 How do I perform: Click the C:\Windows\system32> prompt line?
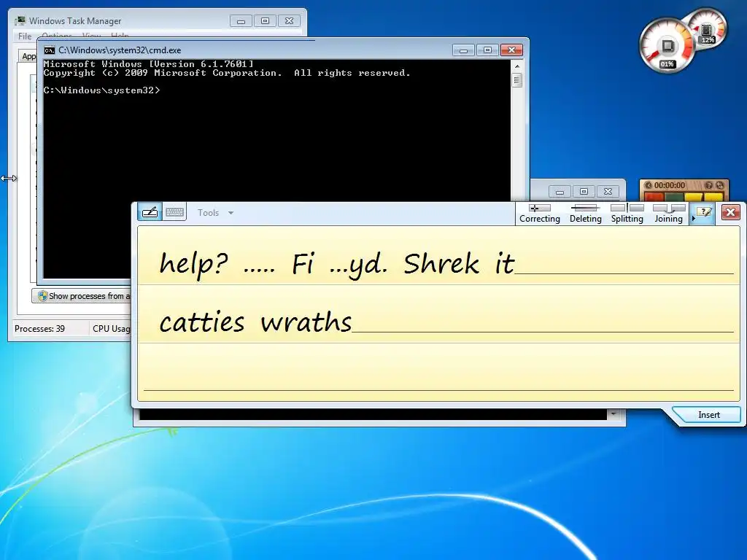pyautogui.click(x=101, y=90)
